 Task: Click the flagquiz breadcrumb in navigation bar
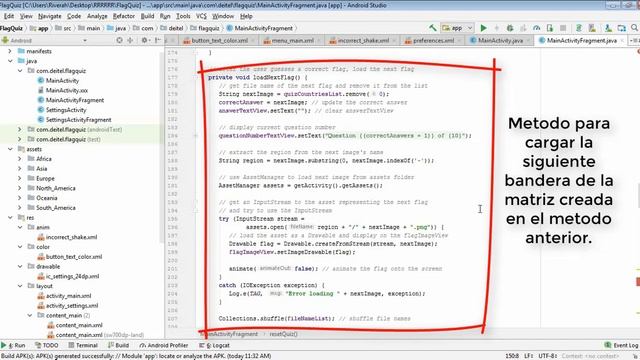(205, 28)
